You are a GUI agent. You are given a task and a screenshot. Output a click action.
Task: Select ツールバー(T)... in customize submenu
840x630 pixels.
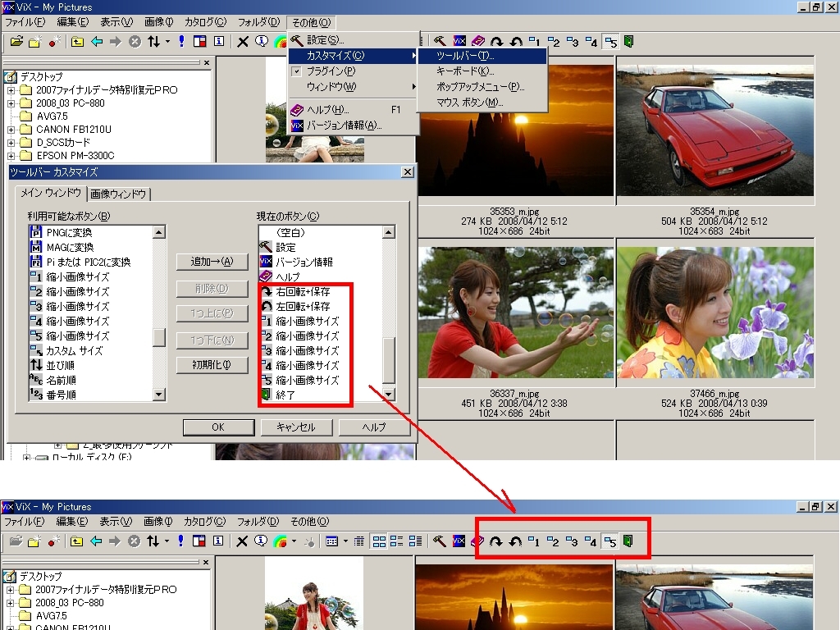click(x=482, y=56)
